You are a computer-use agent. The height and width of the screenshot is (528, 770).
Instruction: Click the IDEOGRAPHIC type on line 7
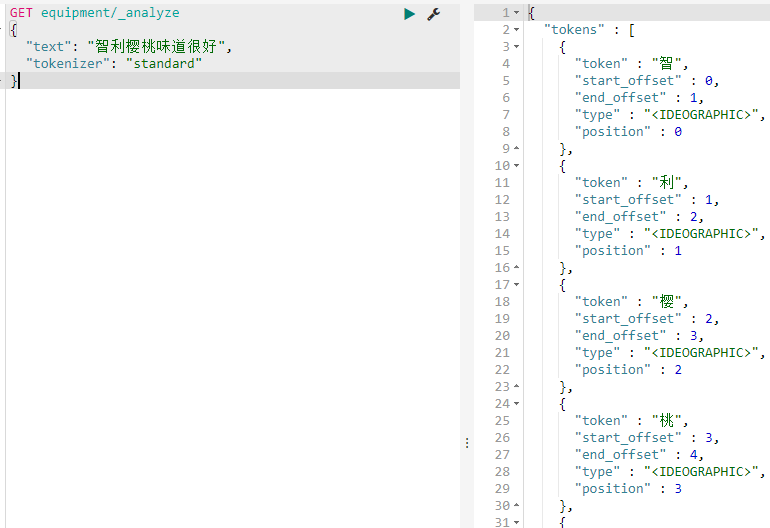[x=701, y=115]
